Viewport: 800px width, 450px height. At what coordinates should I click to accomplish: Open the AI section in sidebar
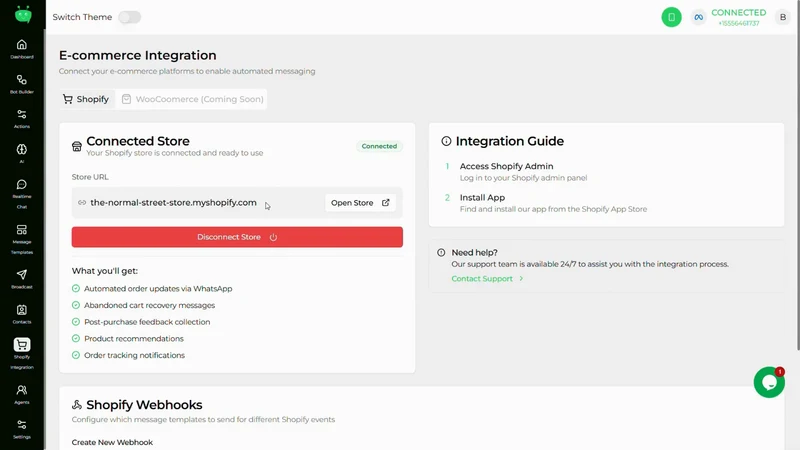[21, 154]
